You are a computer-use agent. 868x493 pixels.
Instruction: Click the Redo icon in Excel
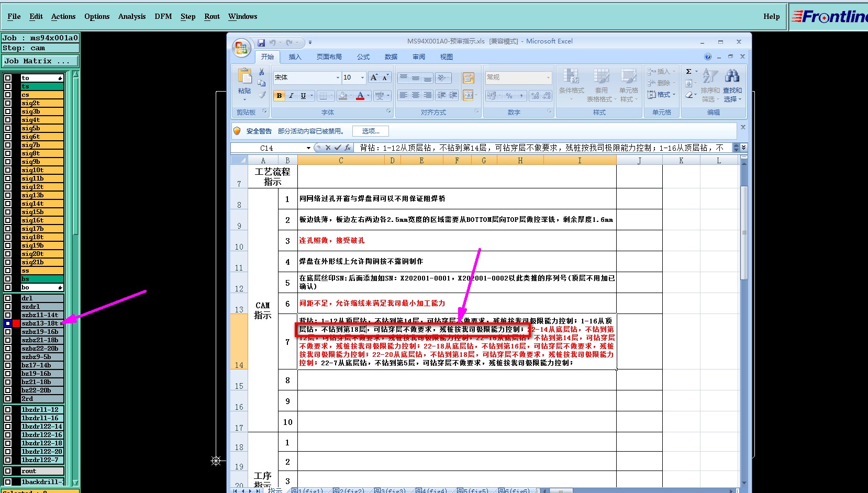pyautogui.click(x=289, y=42)
